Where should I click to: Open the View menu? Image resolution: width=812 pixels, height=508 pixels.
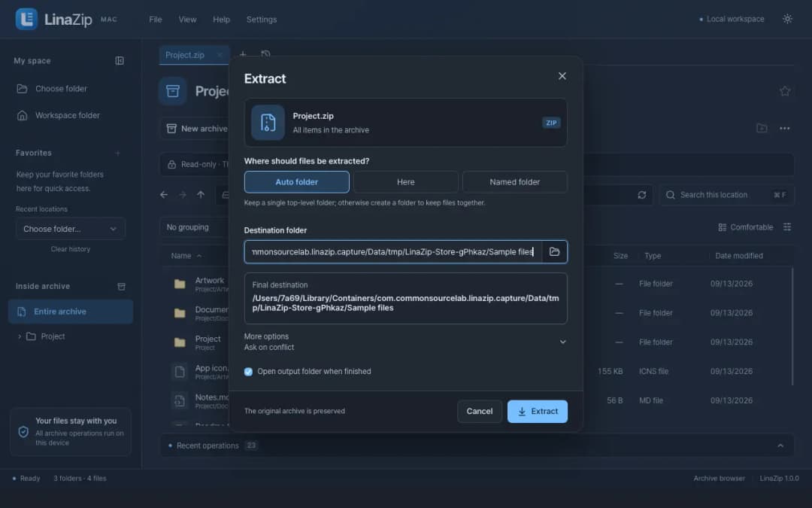click(x=187, y=19)
